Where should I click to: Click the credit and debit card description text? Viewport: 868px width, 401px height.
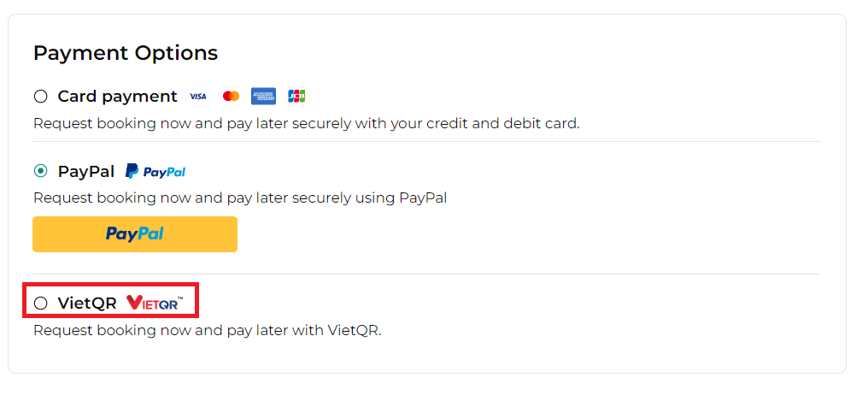click(306, 123)
